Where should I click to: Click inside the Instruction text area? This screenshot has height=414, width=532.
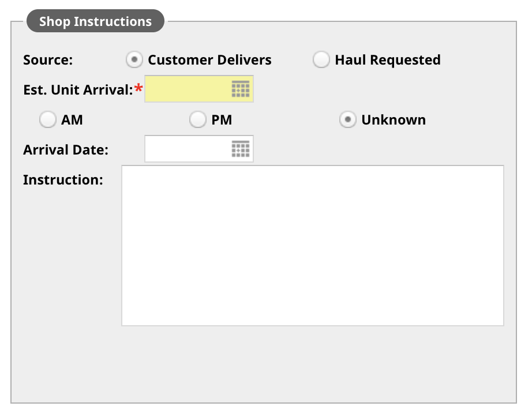[x=313, y=246]
